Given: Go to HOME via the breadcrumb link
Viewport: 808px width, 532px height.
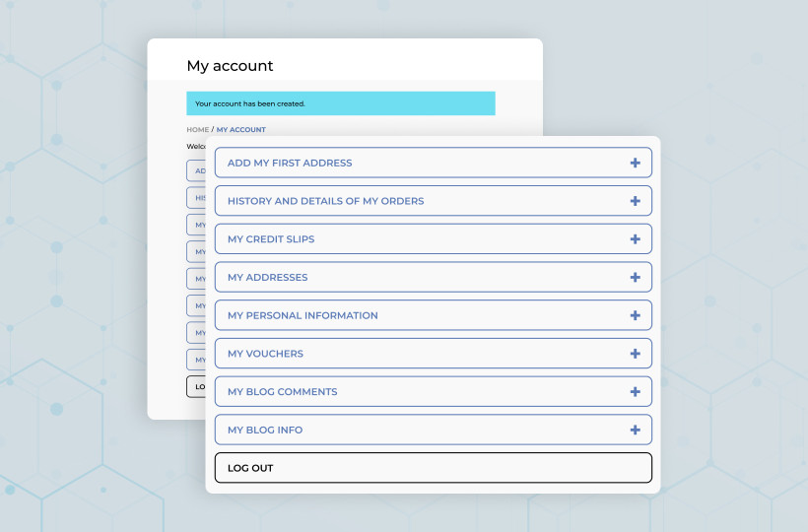Looking at the screenshot, I should click(x=198, y=130).
